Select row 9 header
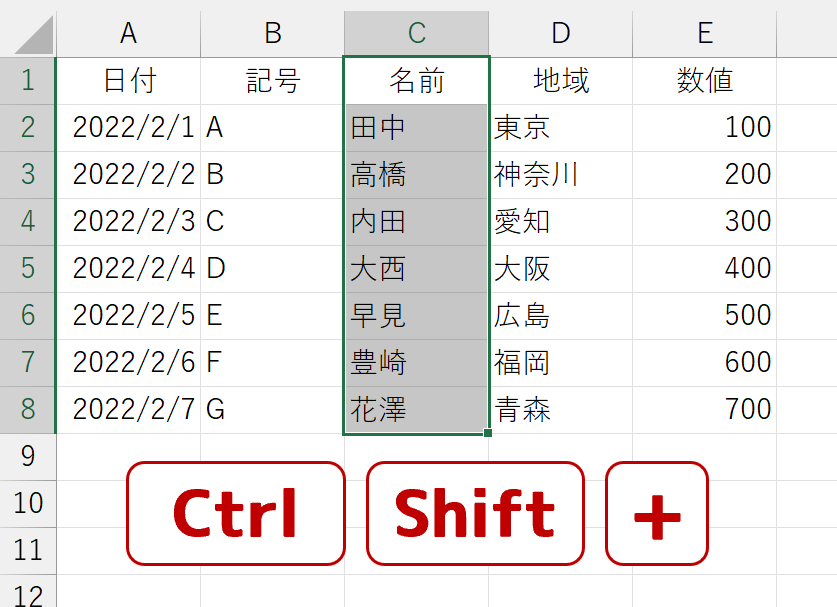837x607 pixels. coord(28,456)
